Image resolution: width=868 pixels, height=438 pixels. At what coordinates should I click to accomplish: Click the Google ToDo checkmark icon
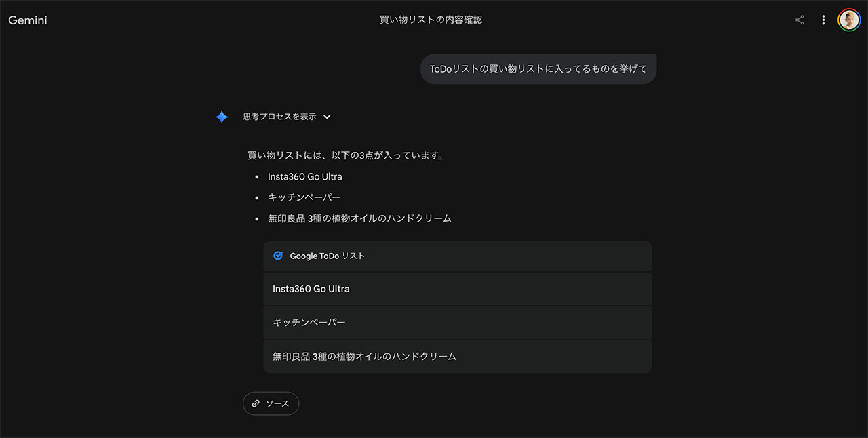(278, 256)
